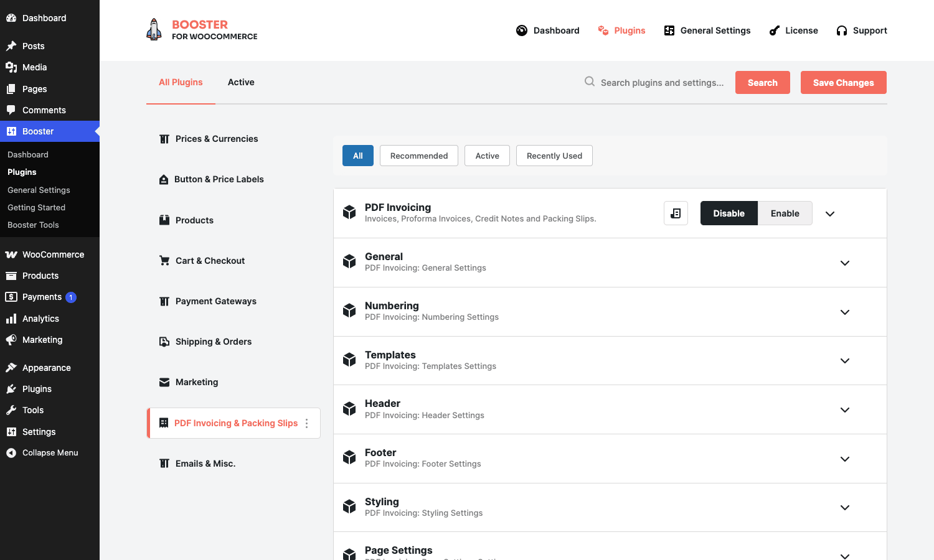Click the Appearance brush icon
934x560 pixels.
pyautogui.click(x=11, y=368)
